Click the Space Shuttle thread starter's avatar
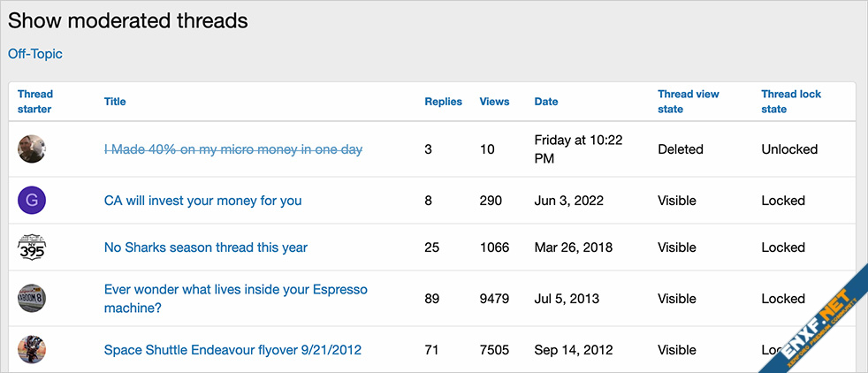Viewport: 868px width, 373px height. pos(32,350)
